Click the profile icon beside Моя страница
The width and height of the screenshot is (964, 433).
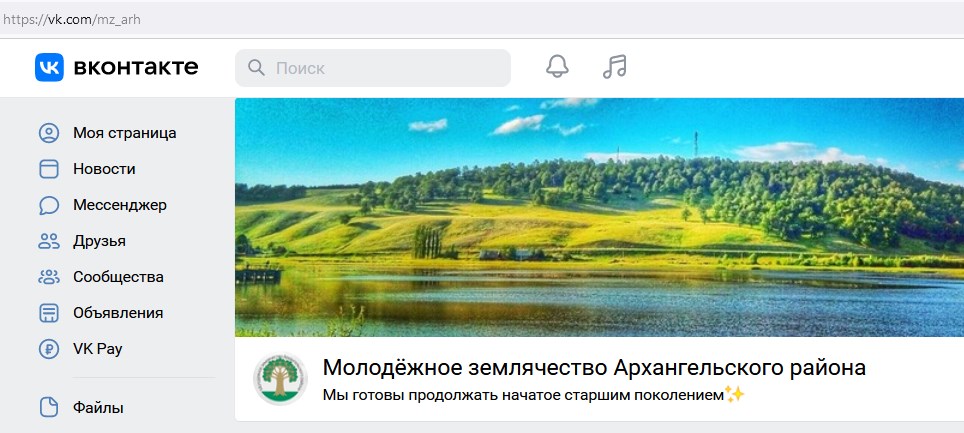coord(49,133)
